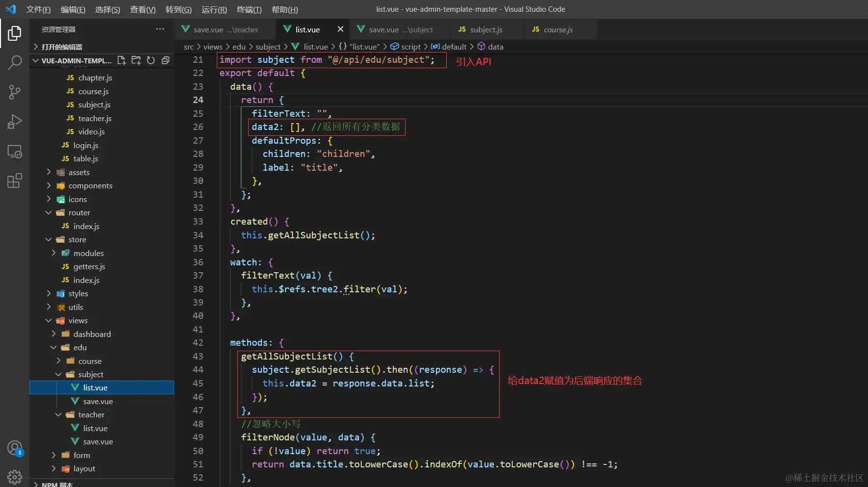This screenshot has width=868, height=487.
Task: Click the edu breadcrumb segment
Action: point(239,47)
